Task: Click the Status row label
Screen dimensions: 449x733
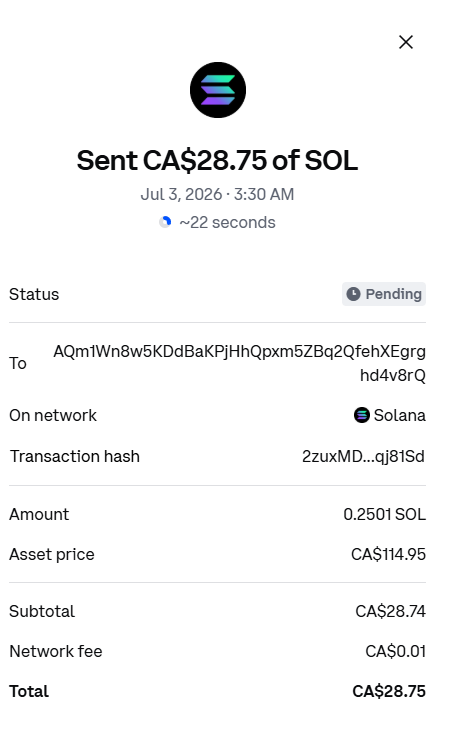Action: [x=34, y=295]
